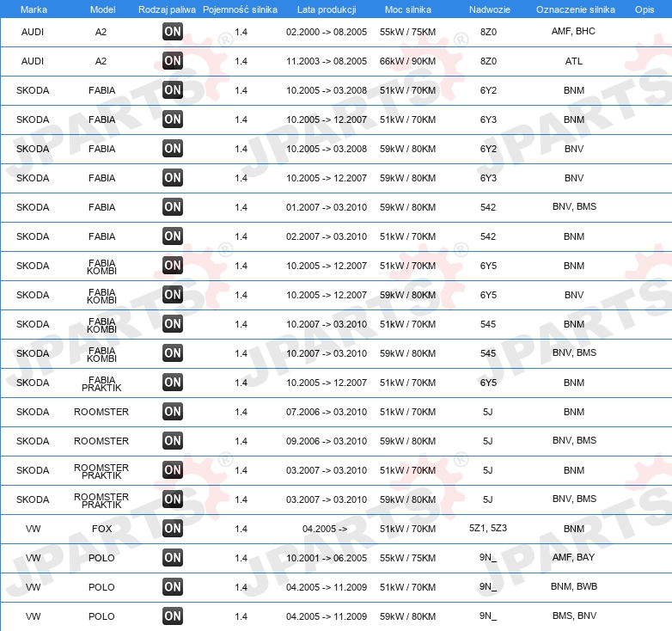The image size is (672, 631).
Task: Select the 09.2006 -> 03.2010 date cell
Action: click(327, 441)
